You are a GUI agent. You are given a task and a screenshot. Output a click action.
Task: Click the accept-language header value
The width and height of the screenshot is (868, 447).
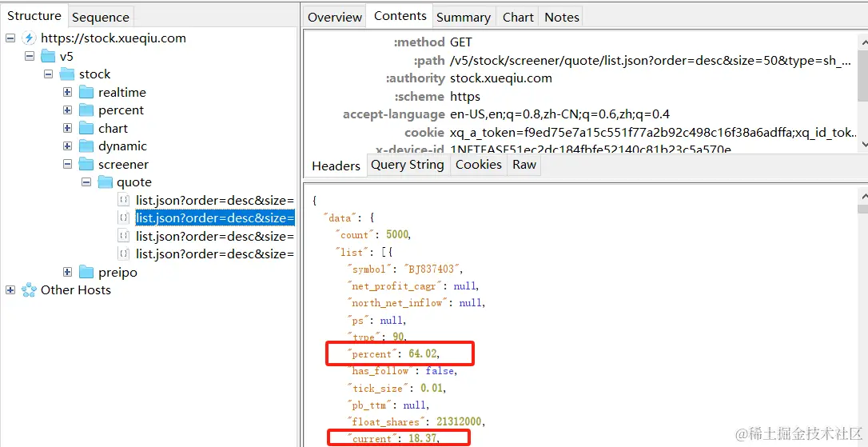point(559,114)
